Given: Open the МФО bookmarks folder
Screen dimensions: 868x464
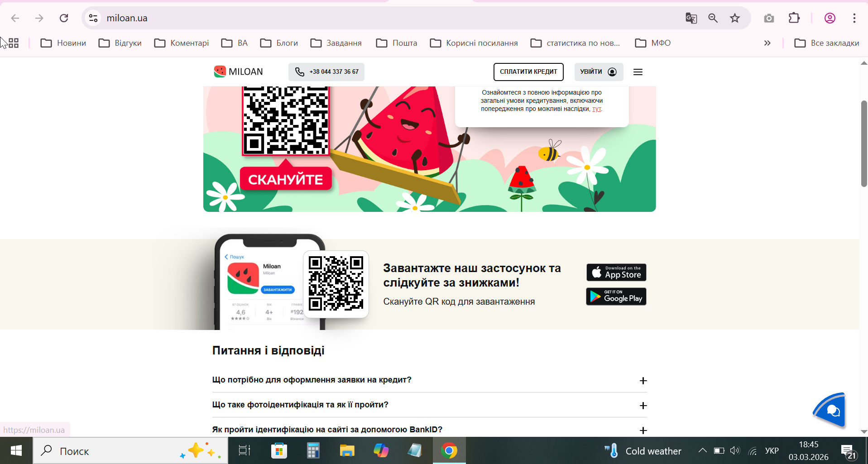Looking at the screenshot, I should coord(653,43).
